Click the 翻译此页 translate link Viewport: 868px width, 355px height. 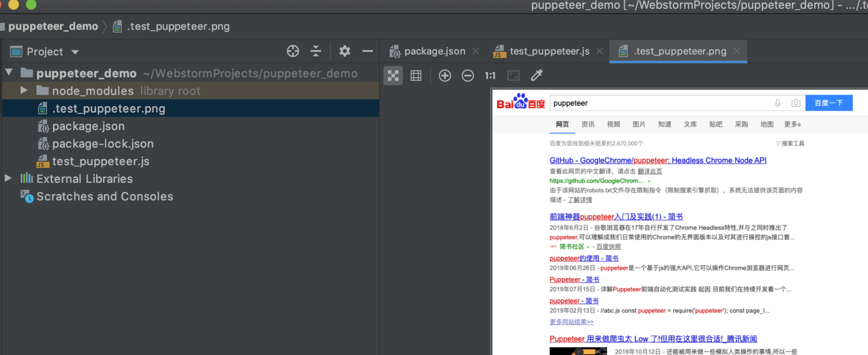click(x=650, y=171)
